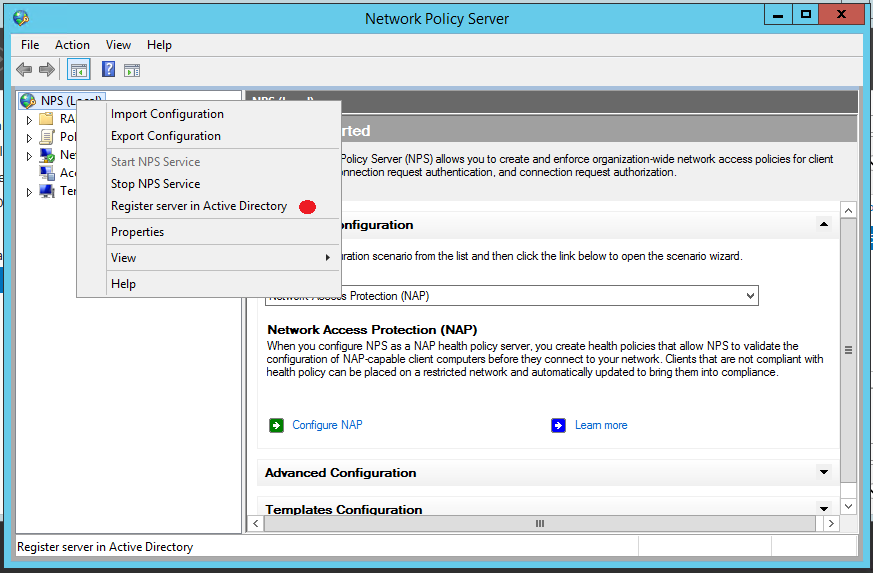Click the Templates Management tree icon
This screenshot has height=573, width=873.
pyautogui.click(x=47, y=191)
